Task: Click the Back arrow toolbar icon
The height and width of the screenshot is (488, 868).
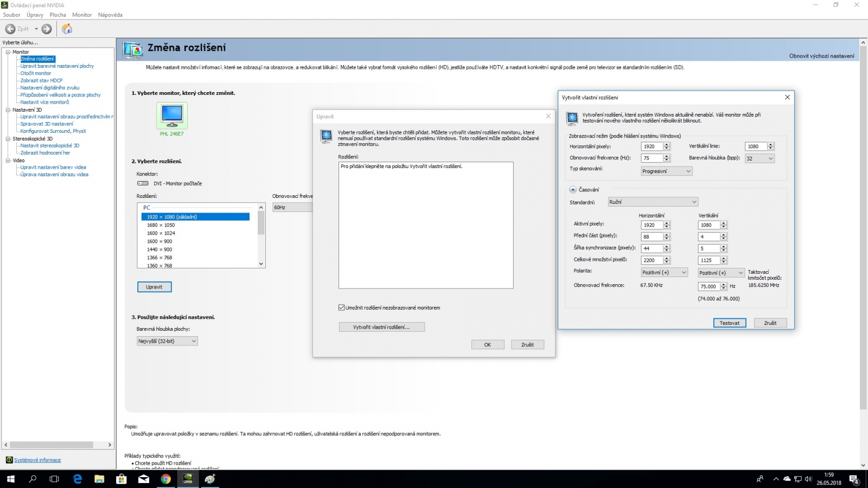Action: [x=10, y=29]
